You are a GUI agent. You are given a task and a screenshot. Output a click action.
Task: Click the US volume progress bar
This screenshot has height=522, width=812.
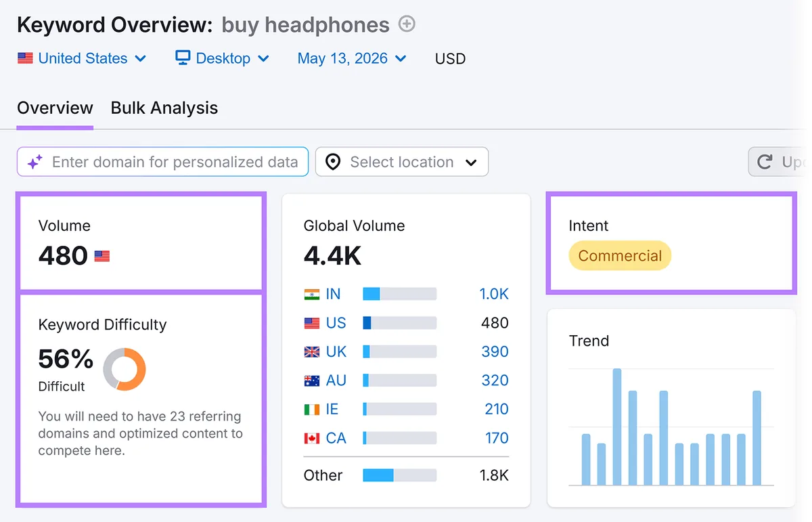pos(400,323)
